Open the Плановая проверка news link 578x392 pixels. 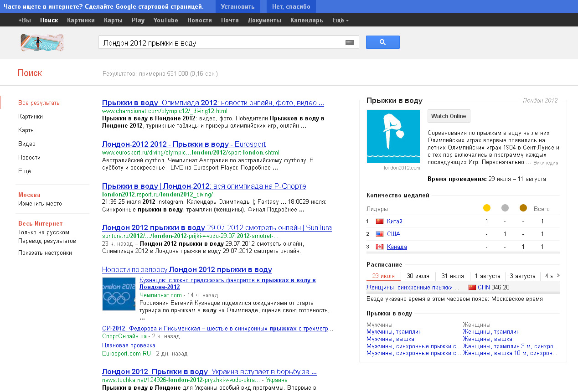129,346
